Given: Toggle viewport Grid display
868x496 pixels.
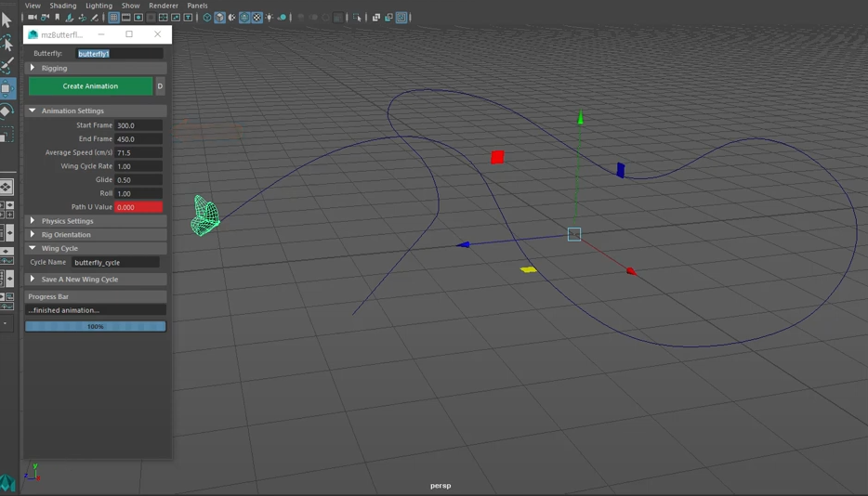Looking at the screenshot, I should pyautogui.click(x=113, y=17).
